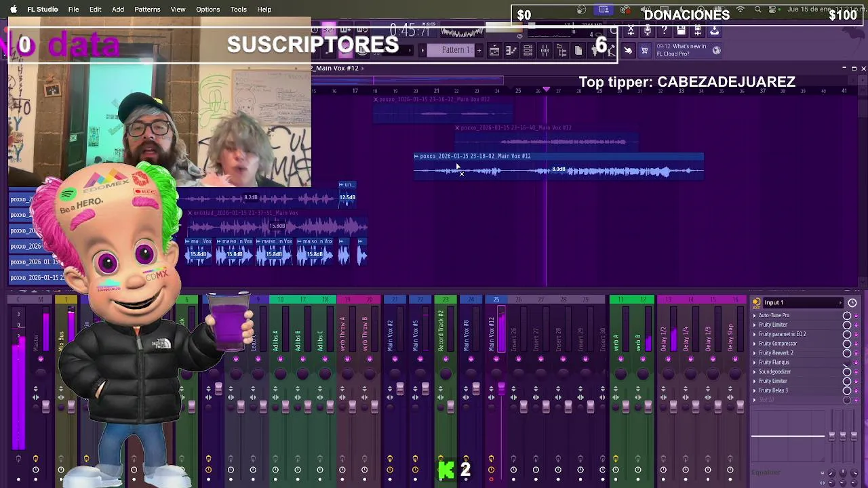
Task: Open the shopping cart content library
Action: click(644, 51)
